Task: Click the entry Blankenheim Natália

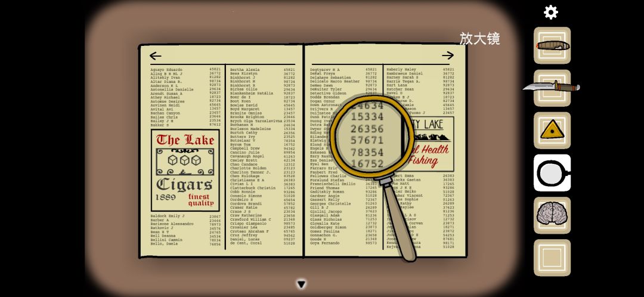Action: 252,93
